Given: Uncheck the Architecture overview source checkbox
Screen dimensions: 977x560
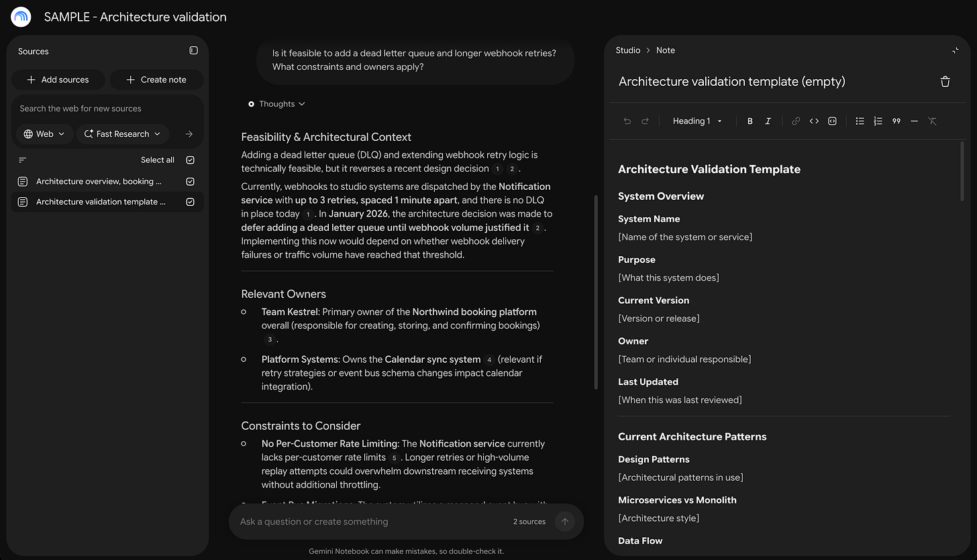Looking at the screenshot, I should (x=191, y=182).
